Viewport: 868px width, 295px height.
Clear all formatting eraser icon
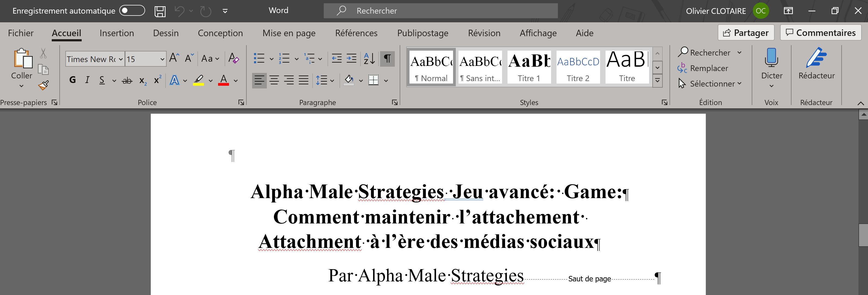(x=234, y=58)
